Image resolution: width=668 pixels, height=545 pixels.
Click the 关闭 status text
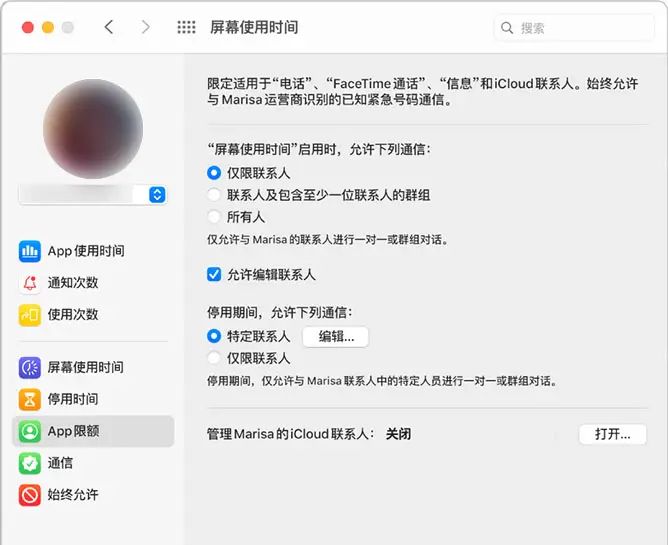click(398, 434)
